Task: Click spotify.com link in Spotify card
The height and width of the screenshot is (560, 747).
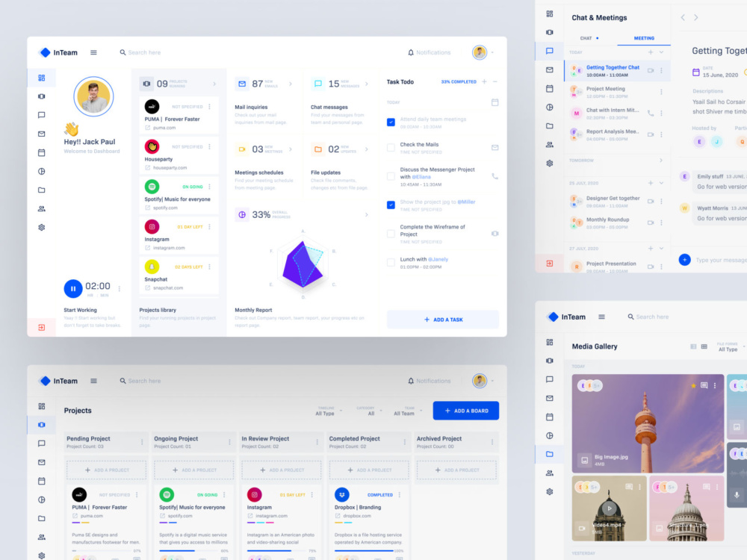Action: 165,208
